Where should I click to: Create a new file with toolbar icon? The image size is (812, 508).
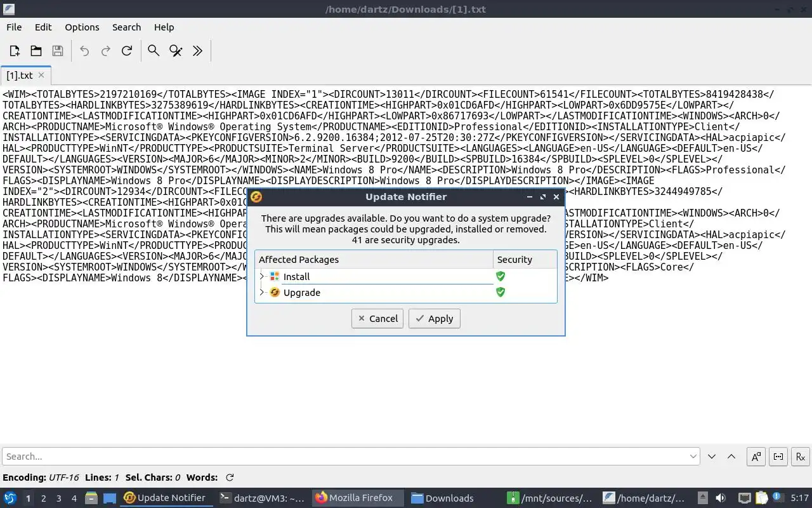(x=15, y=51)
